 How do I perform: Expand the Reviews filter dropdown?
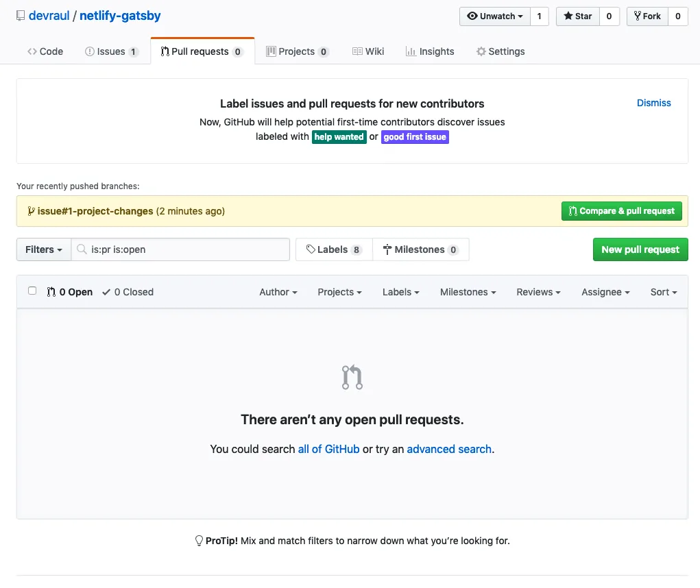point(538,292)
